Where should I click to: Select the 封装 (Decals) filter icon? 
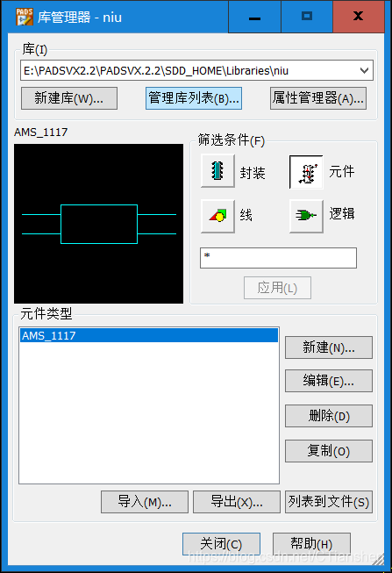pyautogui.click(x=217, y=171)
